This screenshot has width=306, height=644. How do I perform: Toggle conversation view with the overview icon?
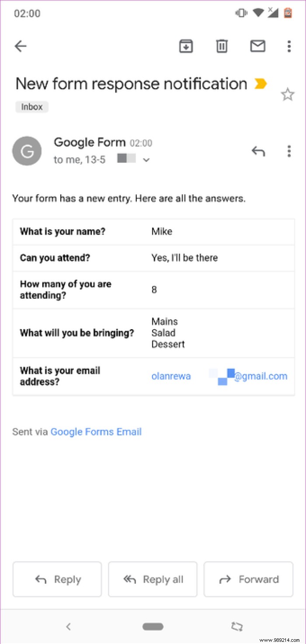coord(237,626)
